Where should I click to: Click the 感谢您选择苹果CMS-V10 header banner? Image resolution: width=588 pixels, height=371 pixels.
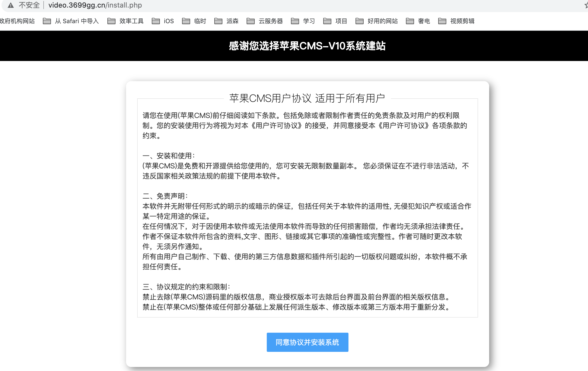coord(307,46)
